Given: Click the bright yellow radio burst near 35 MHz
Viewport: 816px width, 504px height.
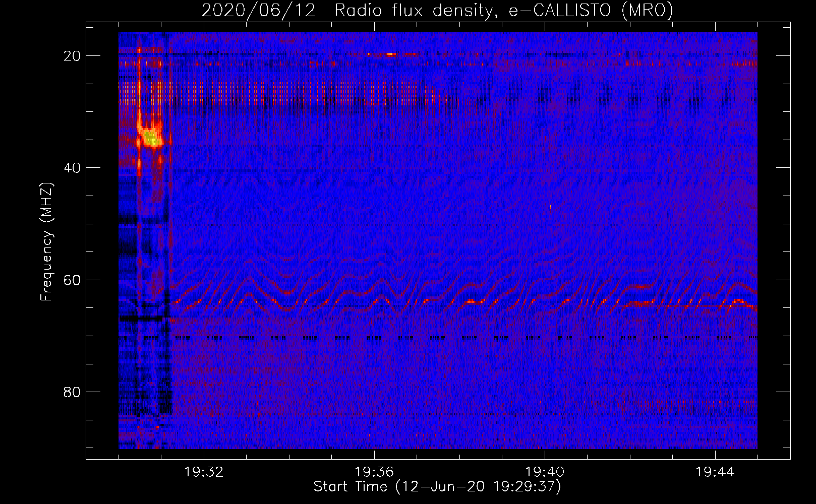Looking at the screenshot, I should pos(150,136).
